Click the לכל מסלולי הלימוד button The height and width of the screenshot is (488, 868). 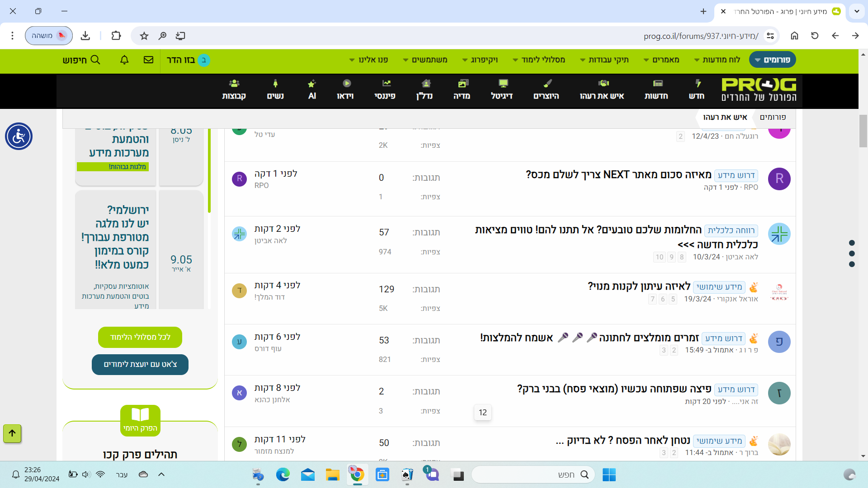click(x=140, y=337)
